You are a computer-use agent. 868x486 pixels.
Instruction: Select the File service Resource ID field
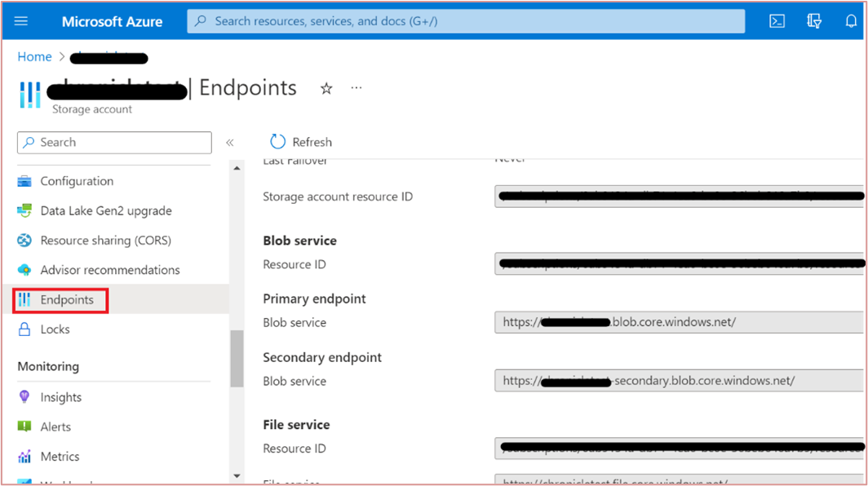click(680, 448)
